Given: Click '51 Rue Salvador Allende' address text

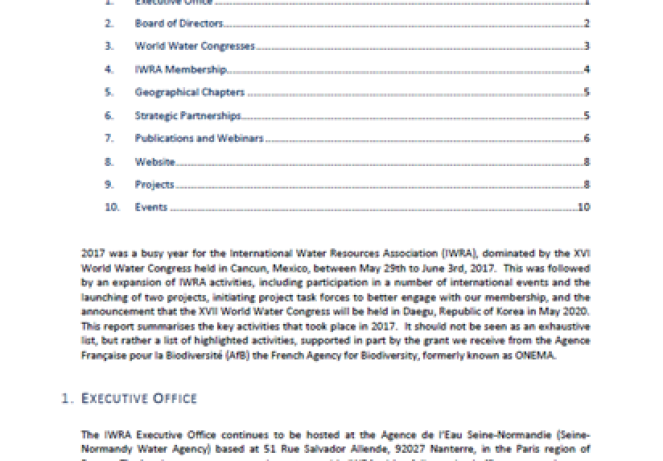Looking at the screenshot, I should point(327,449).
